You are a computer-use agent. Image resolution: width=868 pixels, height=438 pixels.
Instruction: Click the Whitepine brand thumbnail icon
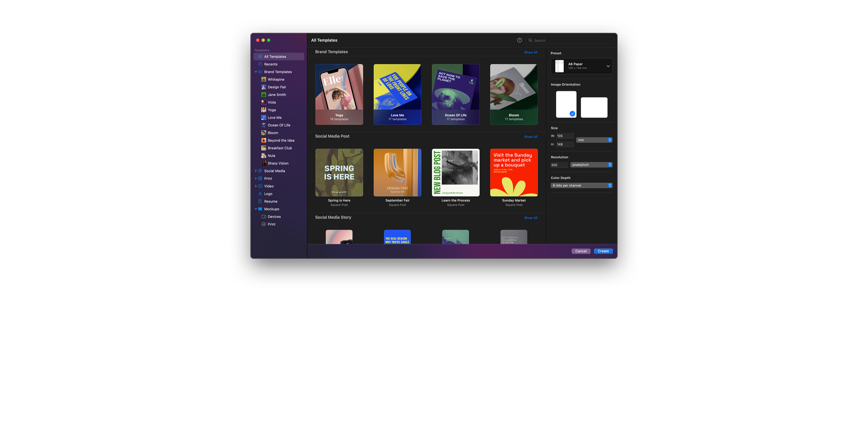(x=264, y=79)
